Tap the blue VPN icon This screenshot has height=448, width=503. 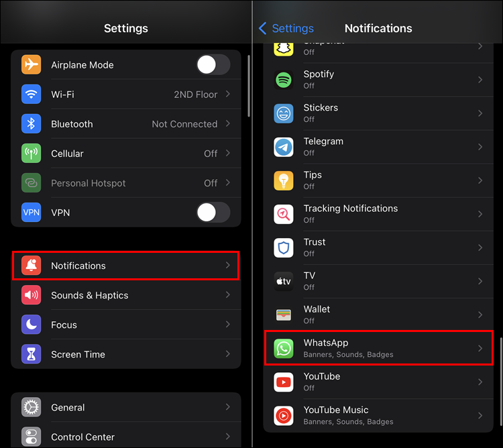(31, 212)
